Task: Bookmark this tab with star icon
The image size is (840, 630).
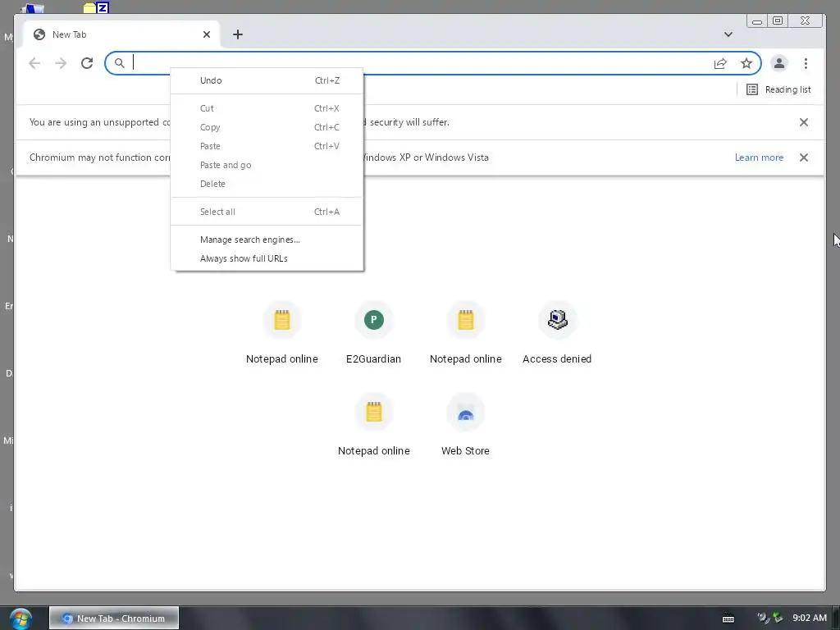Action: point(746,64)
